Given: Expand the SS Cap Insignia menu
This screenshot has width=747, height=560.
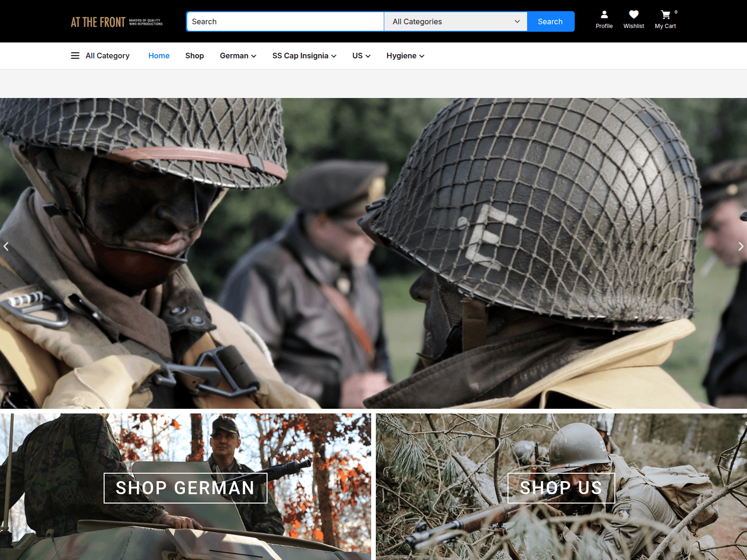Looking at the screenshot, I should [304, 56].
